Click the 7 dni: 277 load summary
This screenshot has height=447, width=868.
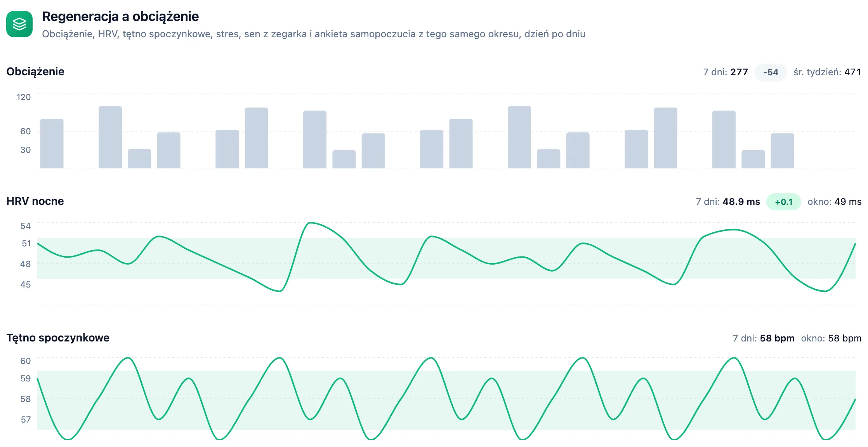tap(726, 73)
